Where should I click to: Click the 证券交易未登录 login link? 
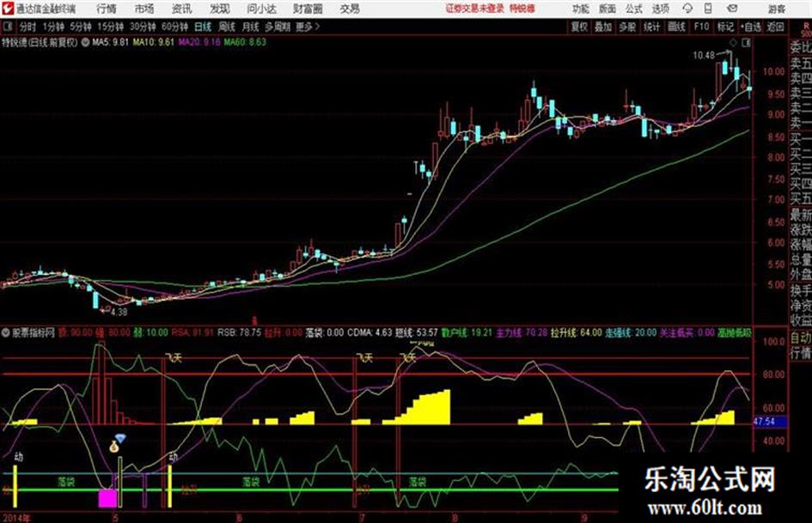point(474,9)
